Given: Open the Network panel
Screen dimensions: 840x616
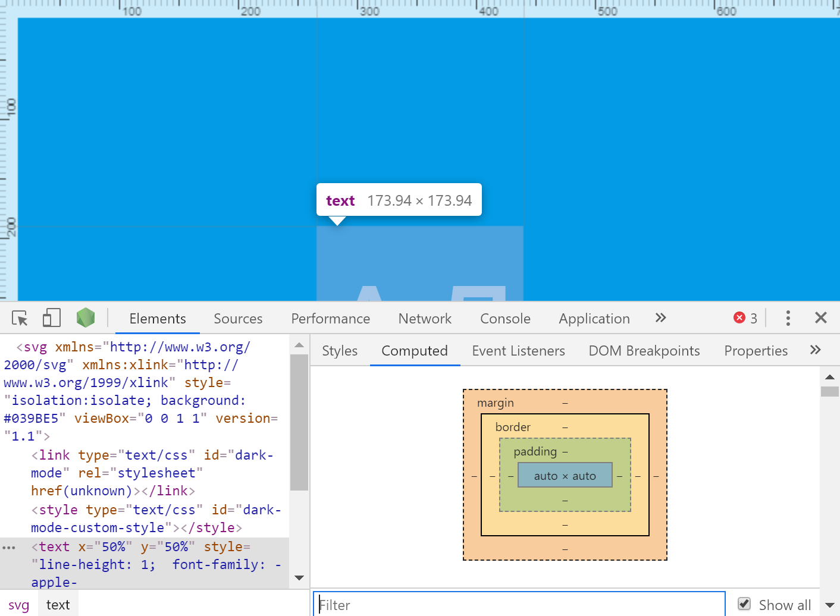Looking at the screenshot, I should [x=425, y=319].
